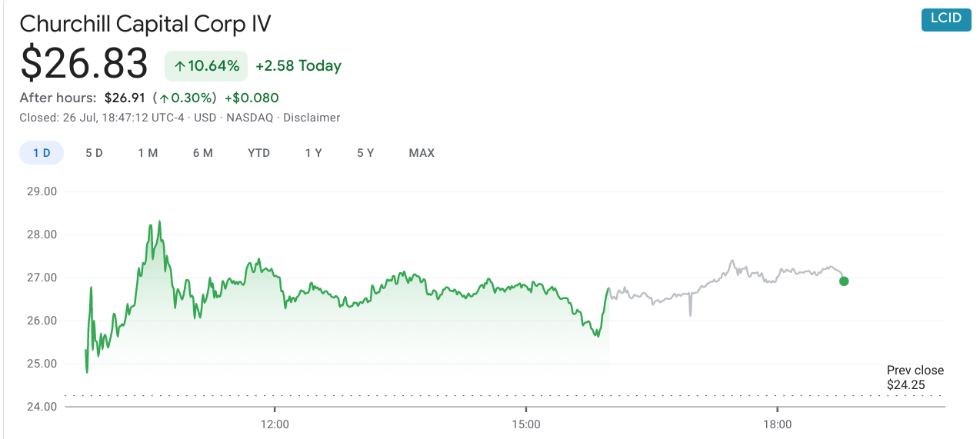This screenshot has height=439, width=980.
Task: Click the after-hours price $26.91
Action: pos(125,98)
